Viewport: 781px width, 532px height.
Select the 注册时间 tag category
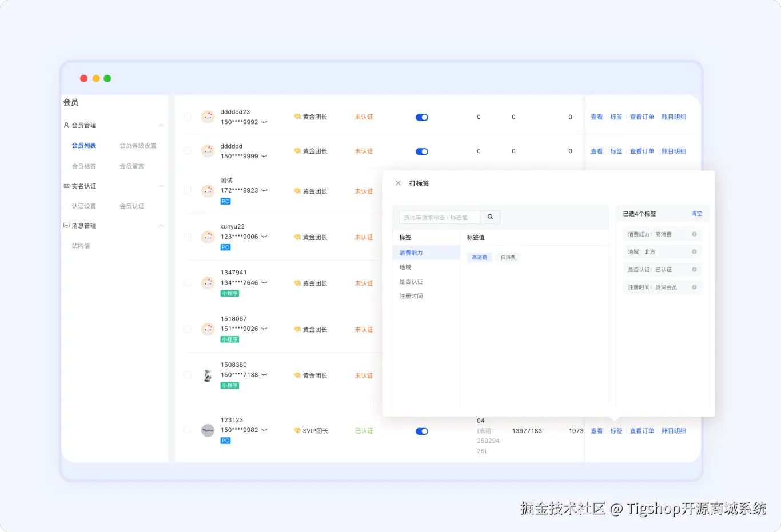[x=427, y=296]
